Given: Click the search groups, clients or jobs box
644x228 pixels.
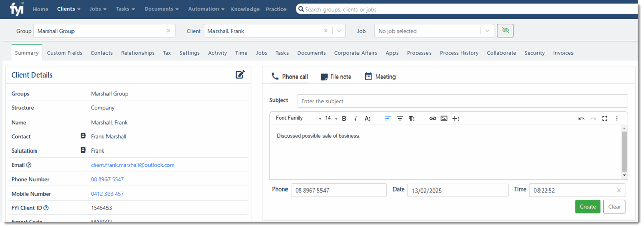Looking at the screenshot, I should tap(466, 9).
